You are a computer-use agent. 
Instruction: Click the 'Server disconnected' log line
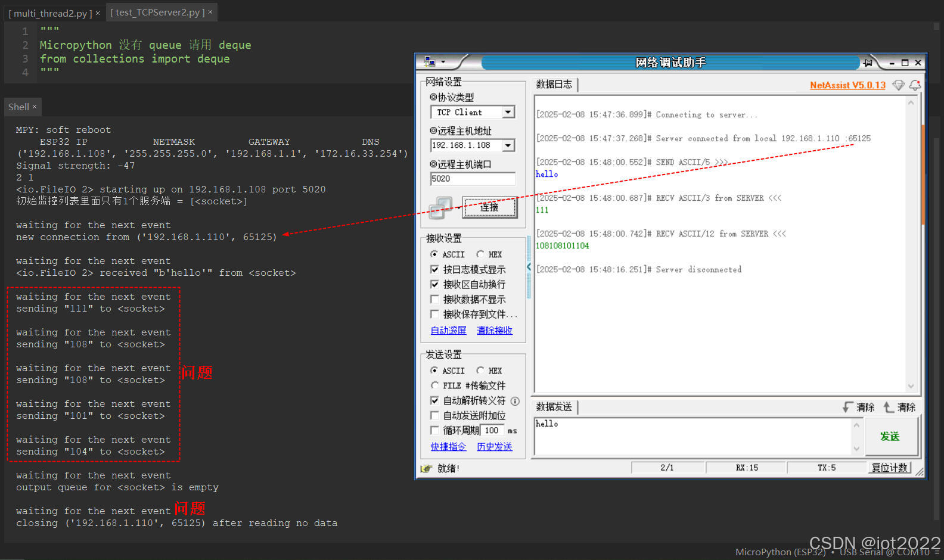pyautogui.click(x=639, y=270)
